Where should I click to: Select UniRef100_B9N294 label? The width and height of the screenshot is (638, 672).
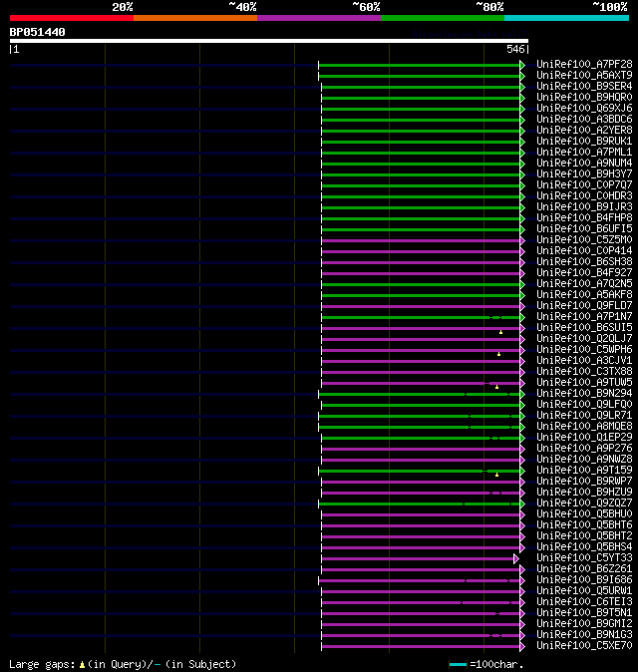pyautogui.click(x=584, y=394)
